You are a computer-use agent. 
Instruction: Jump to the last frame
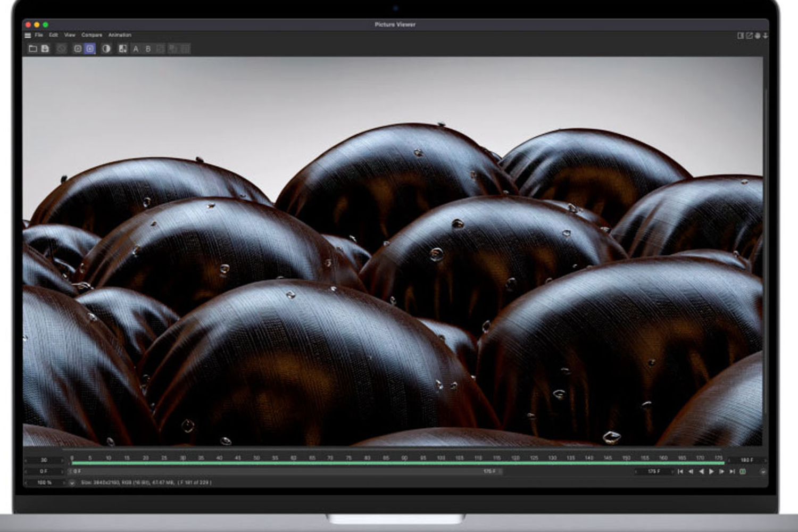[x=732, y=471]
